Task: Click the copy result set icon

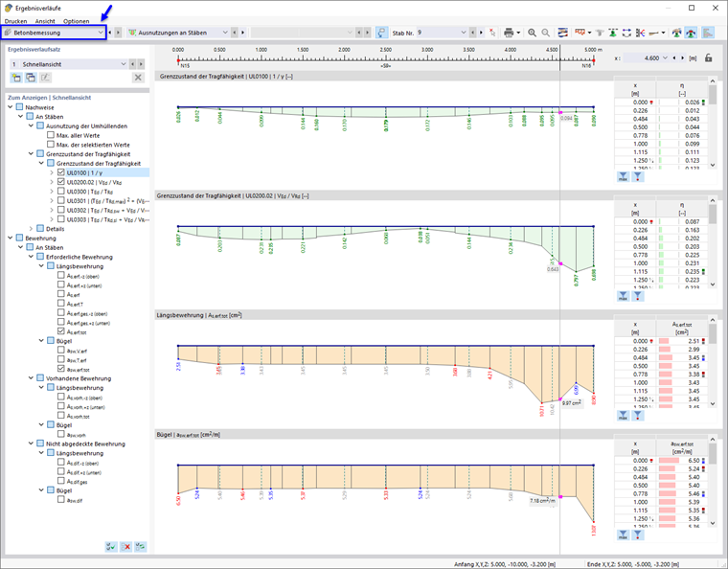Action: click(x=31, y=78)
